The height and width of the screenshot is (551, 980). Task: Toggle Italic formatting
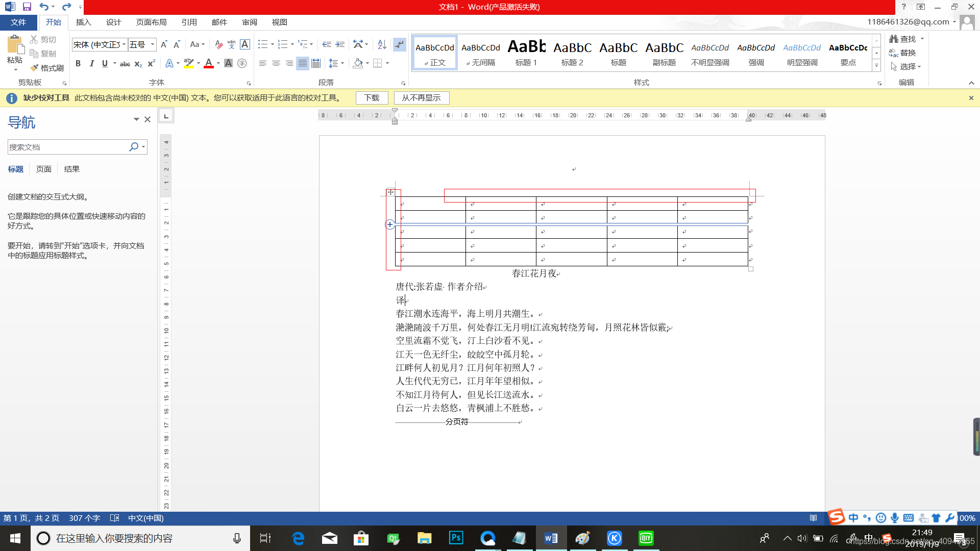pyautogui.click(x=91, y=63)
